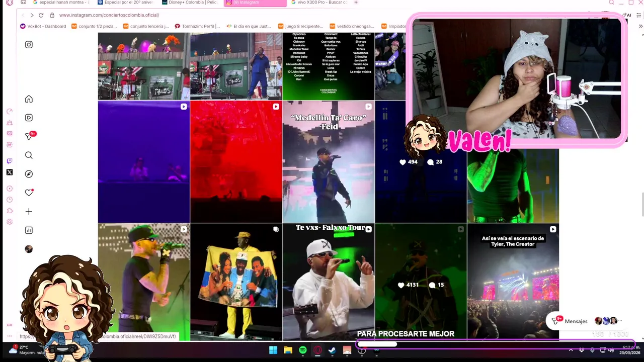Viewport: 644px width, 362px height.
Task: Open the Colombian flag blanket post
Action: pyautogui.click(x=236, y=282)
